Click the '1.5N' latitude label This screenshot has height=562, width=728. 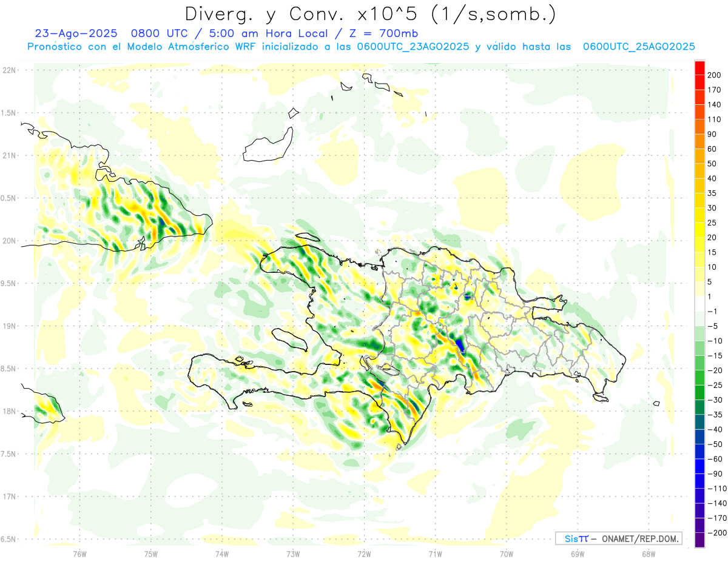(x=9, y=113)
